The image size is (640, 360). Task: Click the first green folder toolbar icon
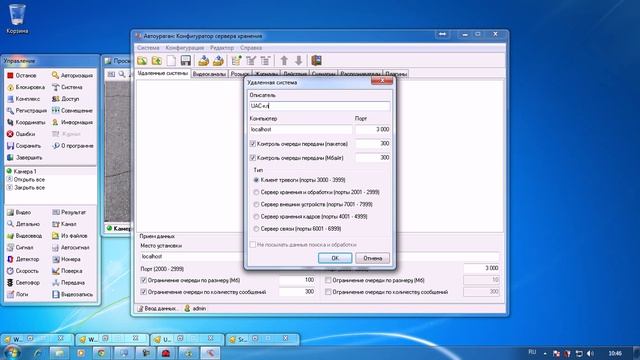pos(142,61)
